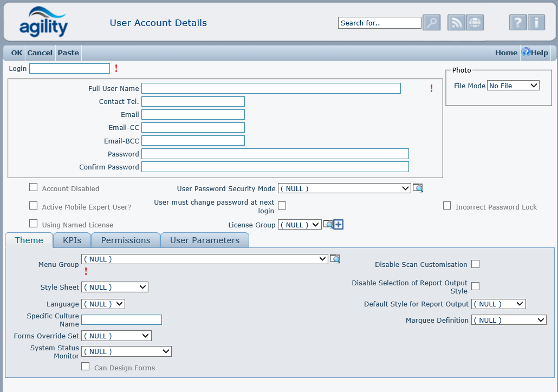This screenshot has height=392, width=558.
Task: Click into the Full User Name field
Action: pyautogui.click(x=271, y=88)
